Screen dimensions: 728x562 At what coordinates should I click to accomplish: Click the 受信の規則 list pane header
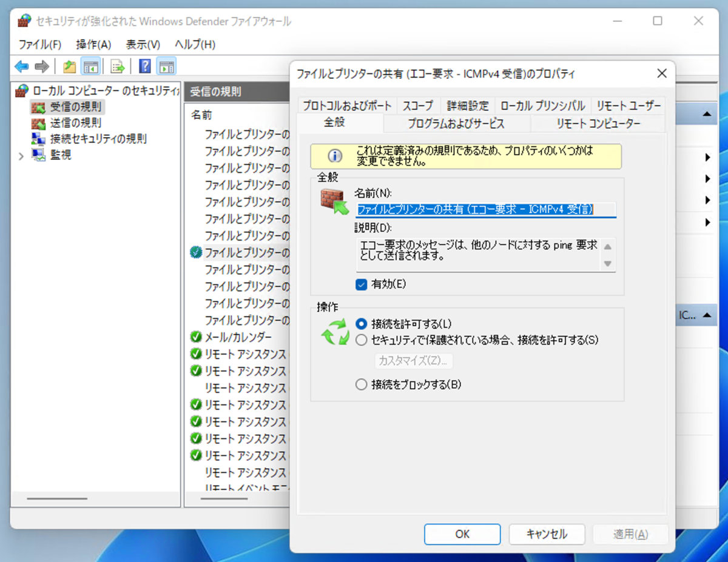[x=237, y=92]
